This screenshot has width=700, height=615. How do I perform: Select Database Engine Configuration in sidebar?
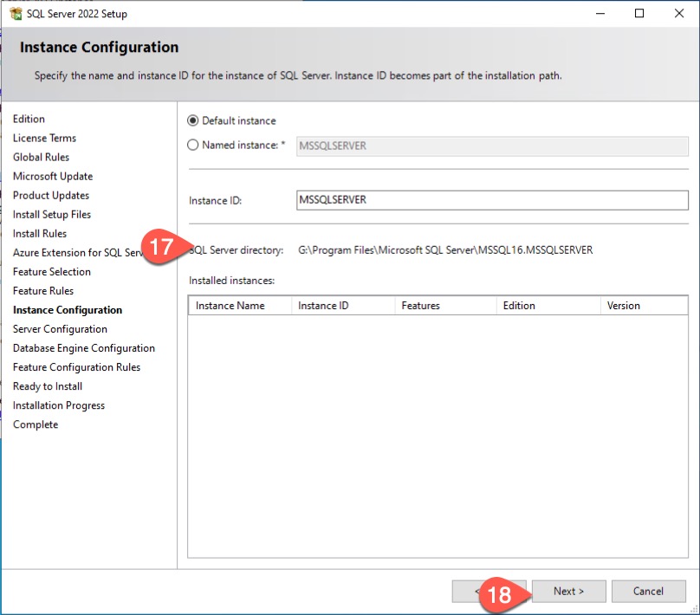(x=84, y=348)
